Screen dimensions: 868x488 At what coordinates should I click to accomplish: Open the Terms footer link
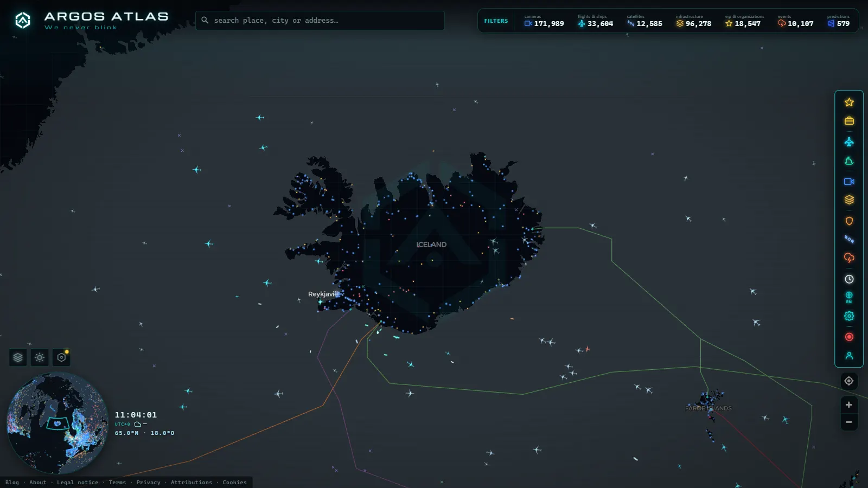click(117, 483)
